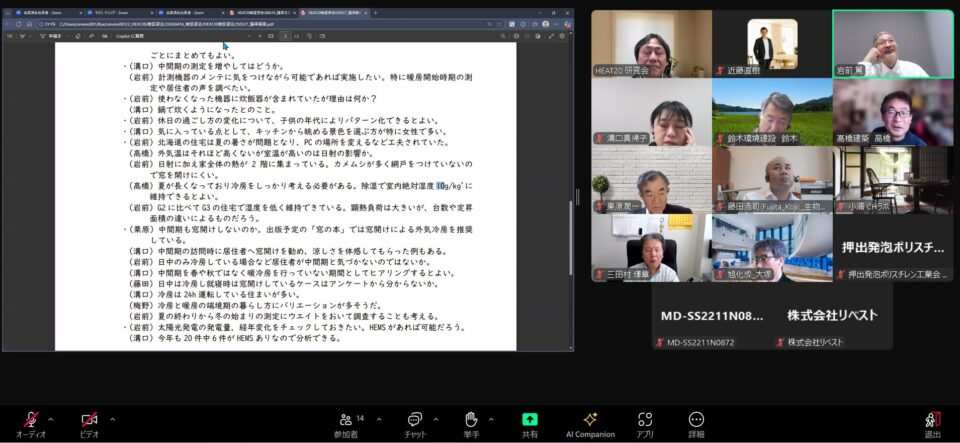960x443 pixels.
Task: Toggle the raise hand (挙手) control
Action: (x=470, y=419)
